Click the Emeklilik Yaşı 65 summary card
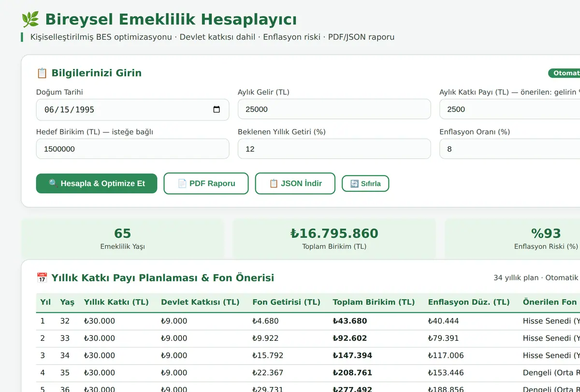Image resolution: width=580 pixels, height=392 pixels. coord(123,239)
